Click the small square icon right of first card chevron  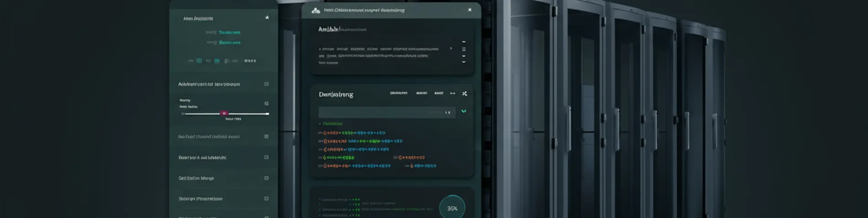464,49
